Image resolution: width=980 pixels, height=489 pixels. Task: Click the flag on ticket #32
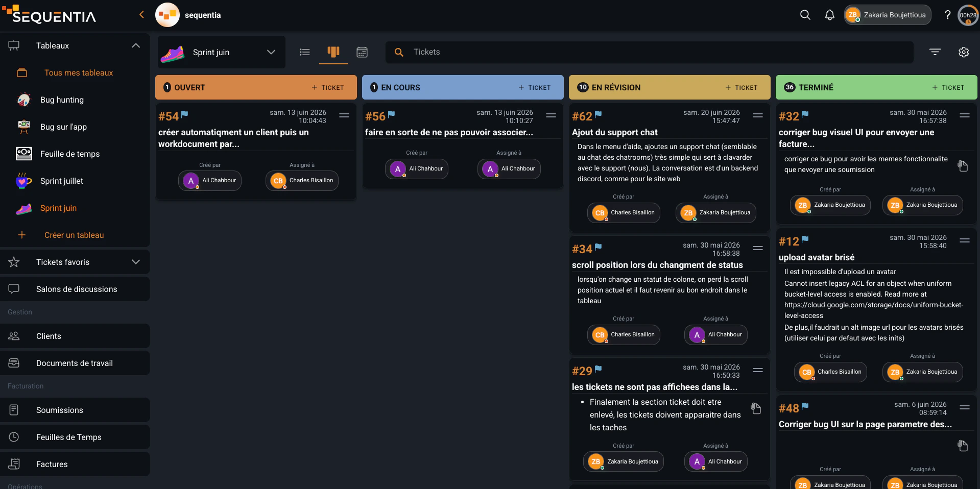(x=805, y=114)
